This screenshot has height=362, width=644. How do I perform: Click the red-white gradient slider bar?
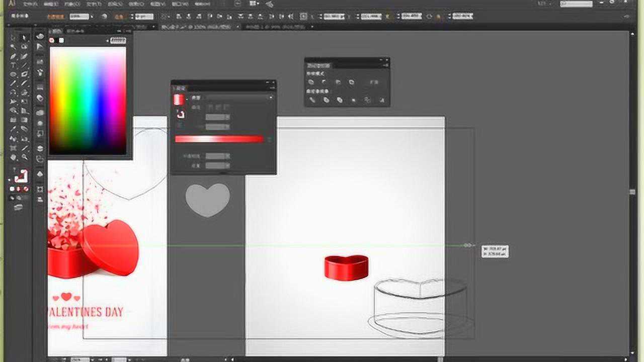click(219, 139)
